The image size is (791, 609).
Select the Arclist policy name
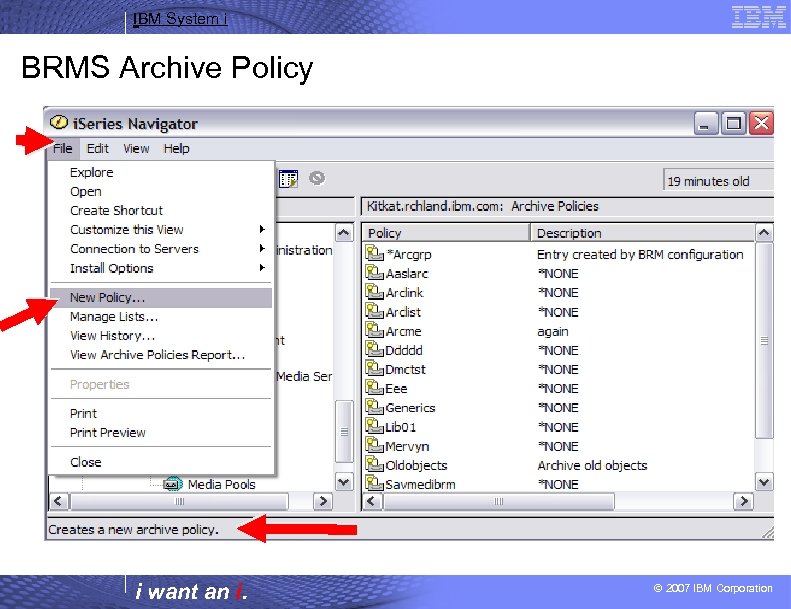[x=403, y=312]
